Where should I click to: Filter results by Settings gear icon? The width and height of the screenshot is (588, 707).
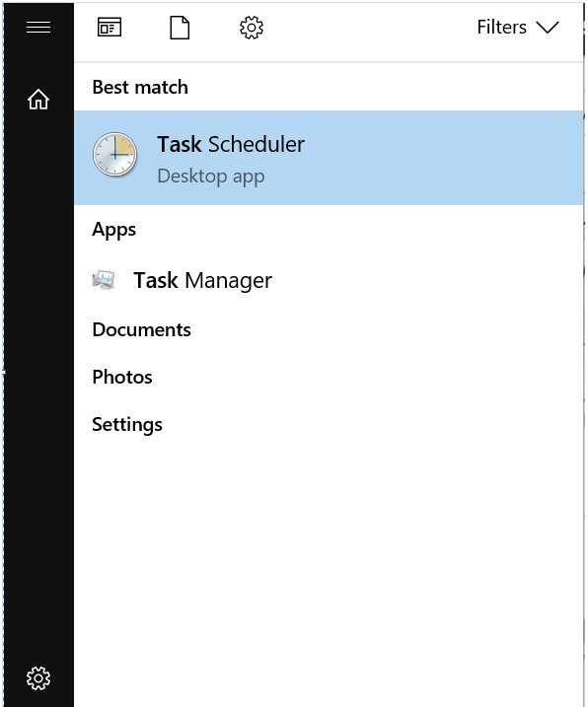coord(252,28)
